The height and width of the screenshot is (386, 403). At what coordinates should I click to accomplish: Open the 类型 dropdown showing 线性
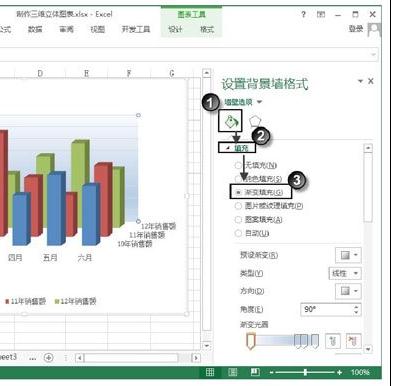[x=345, y=273]
